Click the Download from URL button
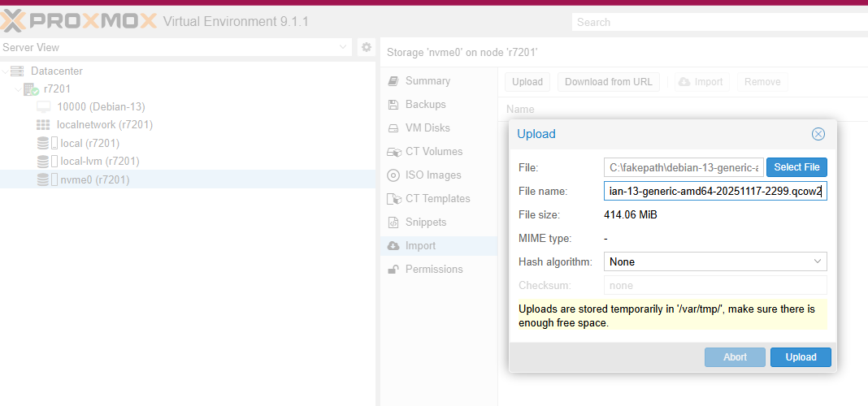 pos(609,82)
